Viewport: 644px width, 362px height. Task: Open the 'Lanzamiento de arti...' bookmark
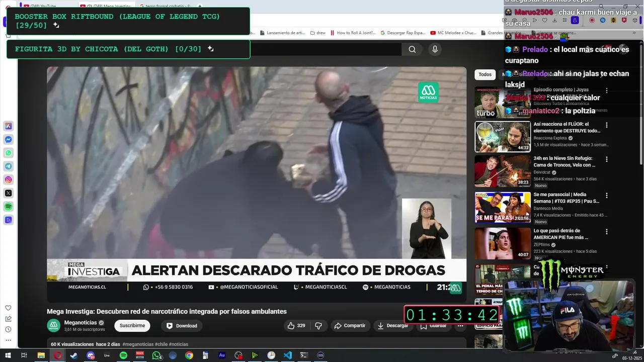click(282, 33)
